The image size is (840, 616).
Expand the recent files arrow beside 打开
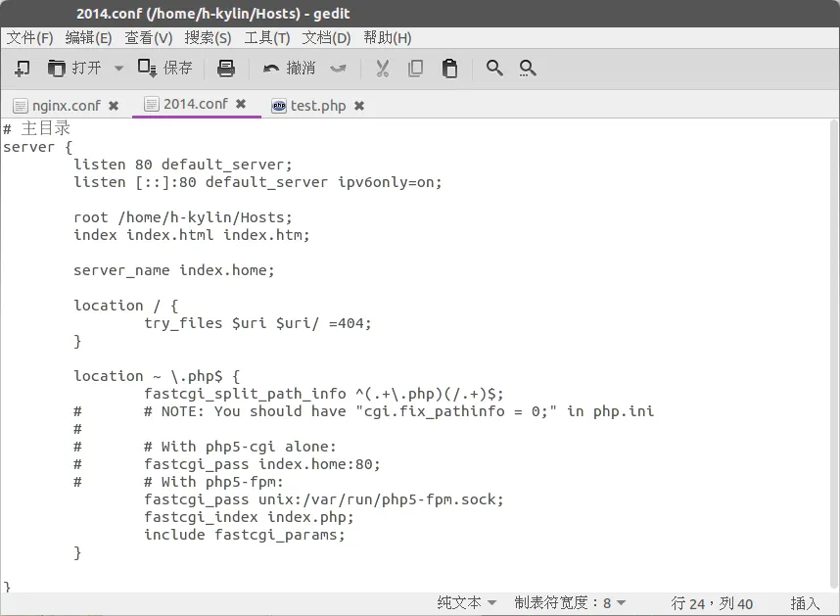pyautogui.click(x=118, y=69)
